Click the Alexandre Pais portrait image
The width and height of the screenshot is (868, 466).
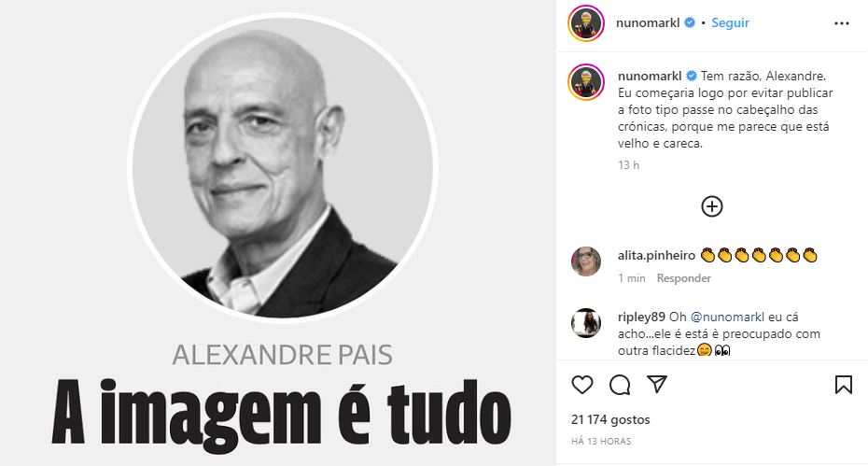pos(282,167)
